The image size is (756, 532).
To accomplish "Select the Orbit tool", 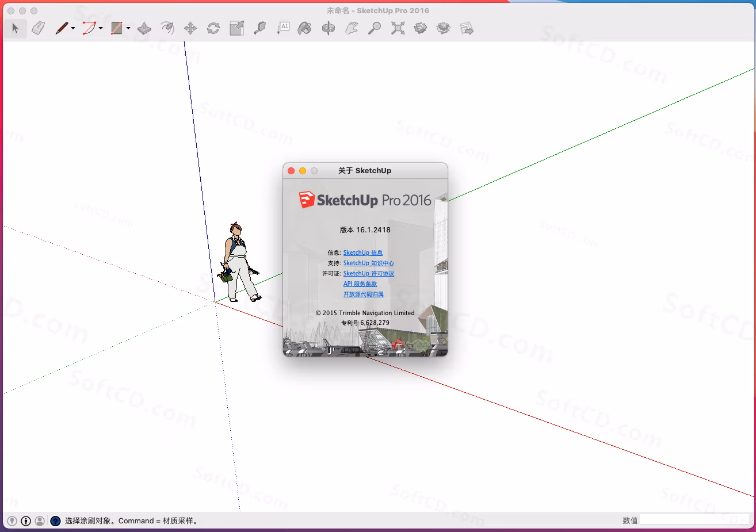I will coord(329,28).
